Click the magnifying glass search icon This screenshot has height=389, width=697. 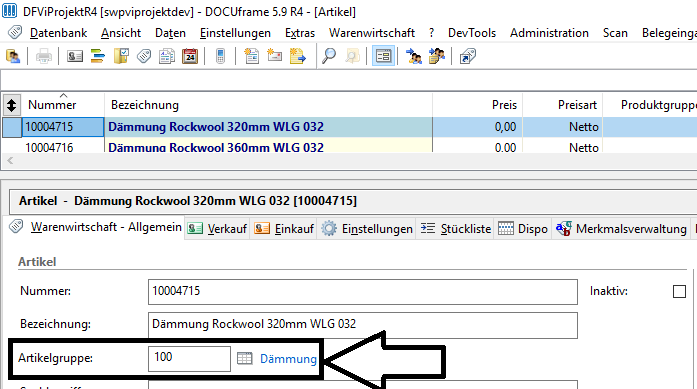329,56
